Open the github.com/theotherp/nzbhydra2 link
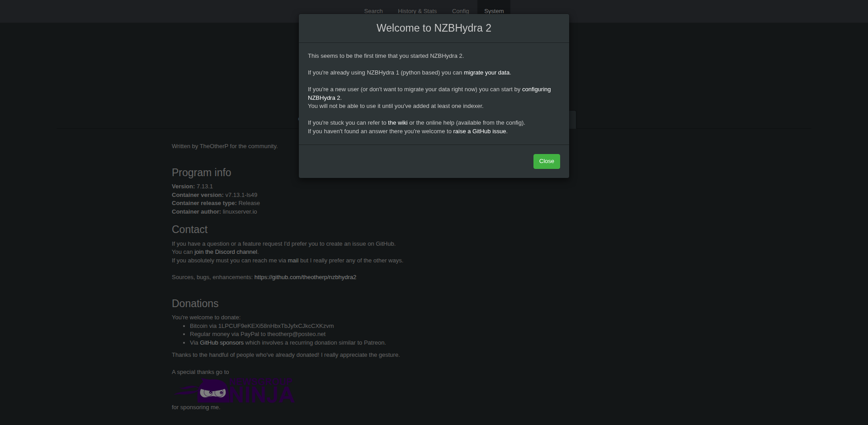868x425 pixels. (x=305, y=277)
